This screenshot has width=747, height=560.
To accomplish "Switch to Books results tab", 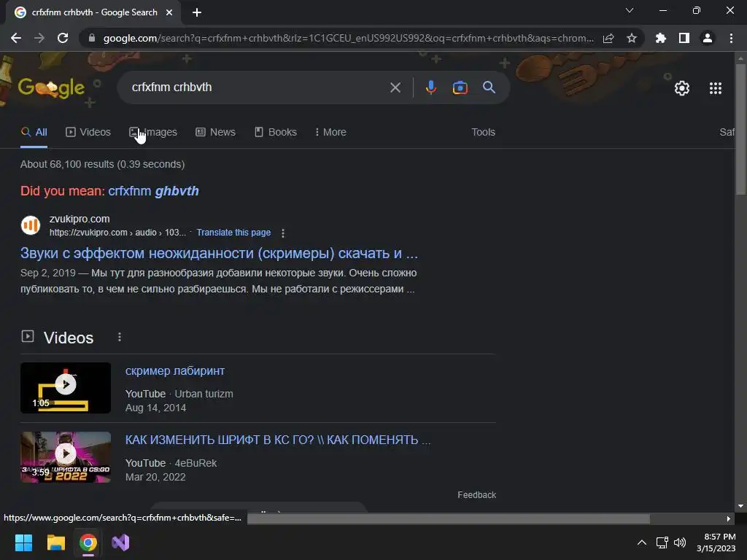I will pos(276,133).
